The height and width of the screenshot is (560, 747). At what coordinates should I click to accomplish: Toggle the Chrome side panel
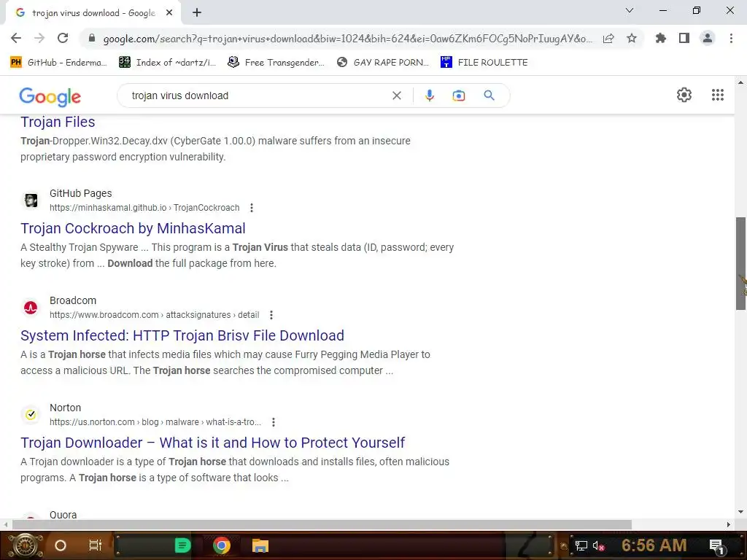tap(684, 38)
